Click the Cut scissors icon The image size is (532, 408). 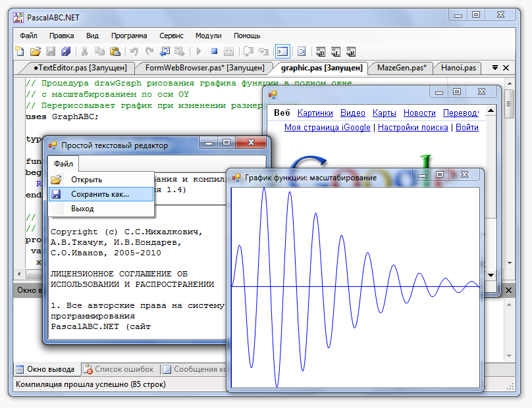pyautogui.click(x=84, y=51)
